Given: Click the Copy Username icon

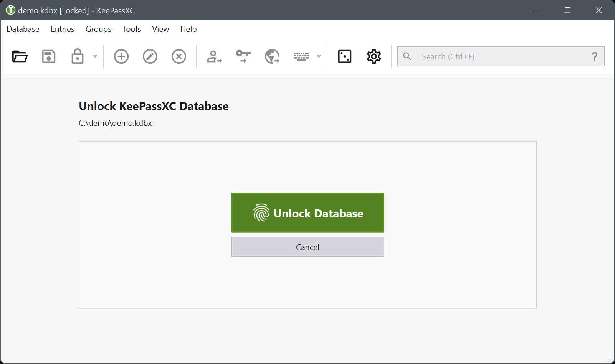Looking at the screenshot, I should 214,56.
